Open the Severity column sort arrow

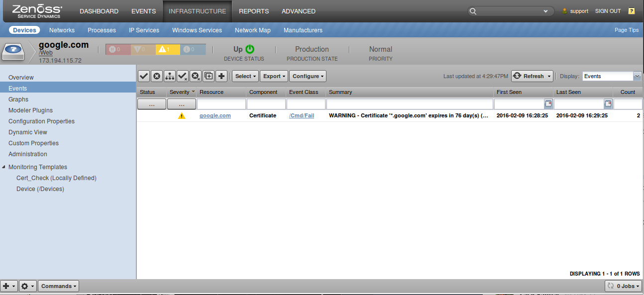[193, 92]
